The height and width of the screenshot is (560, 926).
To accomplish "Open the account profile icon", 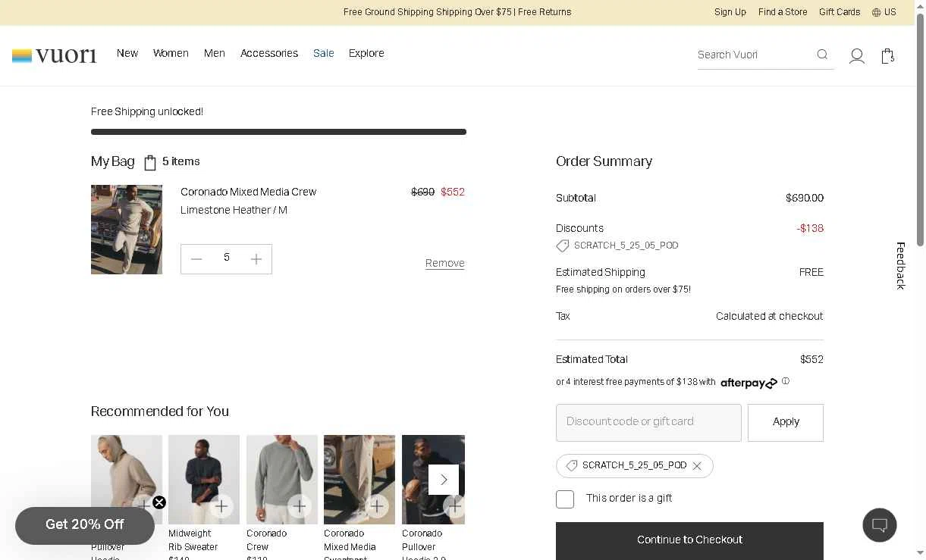I will pyautogui.click(x=857, y=56).
